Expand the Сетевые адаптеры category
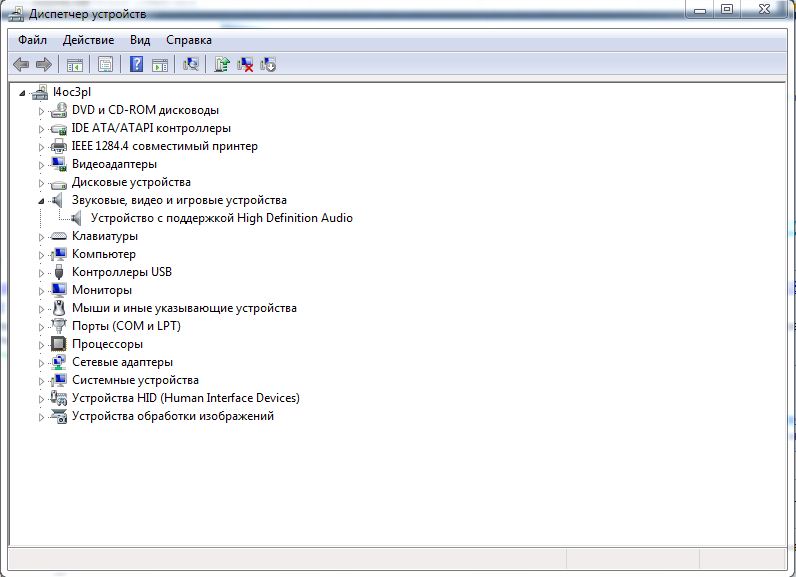This screenshot has width=796, height=577. pos(41,363)
